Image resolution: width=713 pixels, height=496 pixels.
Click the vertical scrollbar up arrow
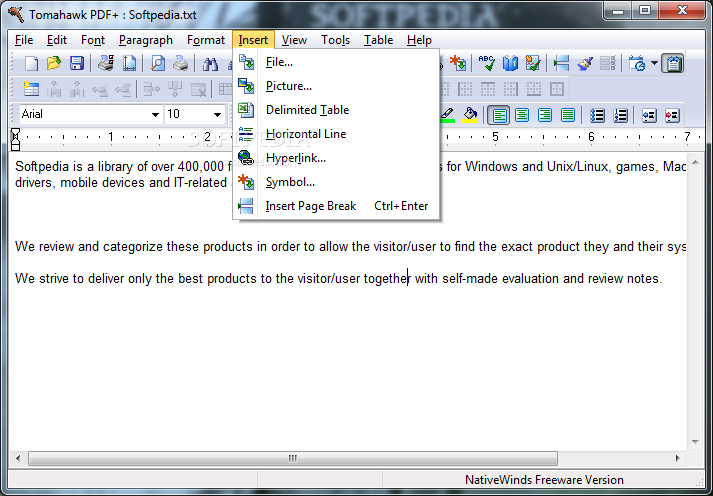(x=695, y=162)
